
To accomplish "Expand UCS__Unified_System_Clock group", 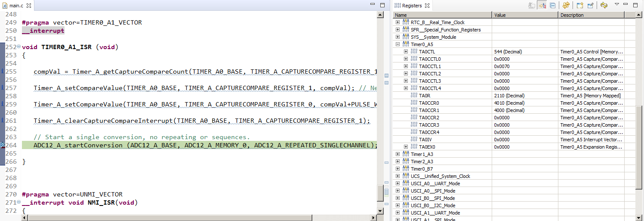I will click(398, 176).
